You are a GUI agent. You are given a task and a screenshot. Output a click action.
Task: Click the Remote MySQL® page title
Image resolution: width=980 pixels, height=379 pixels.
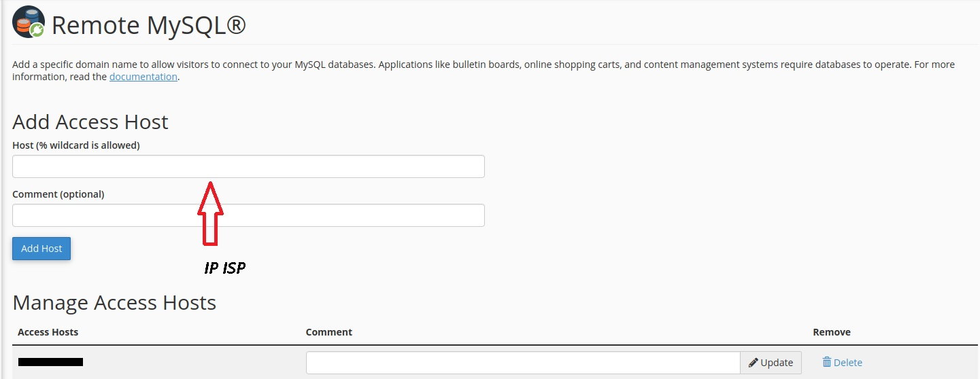click(x=148, y=26)
